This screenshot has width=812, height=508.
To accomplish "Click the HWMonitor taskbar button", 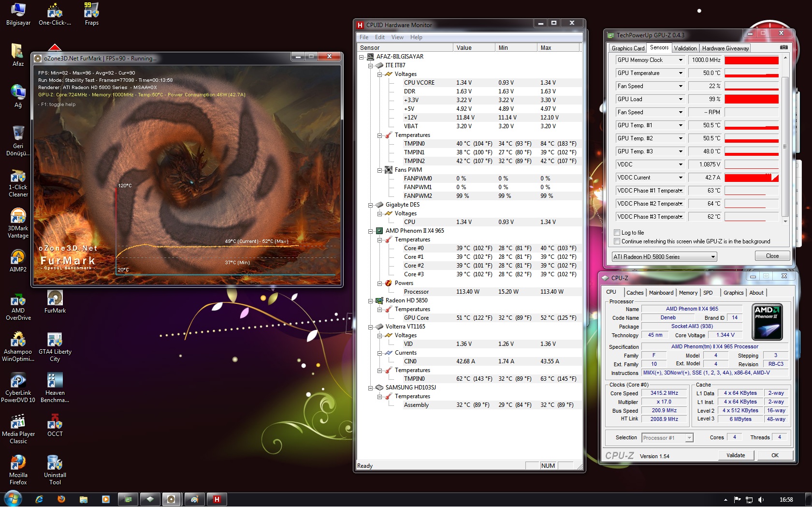I will (x=217, y=499).
